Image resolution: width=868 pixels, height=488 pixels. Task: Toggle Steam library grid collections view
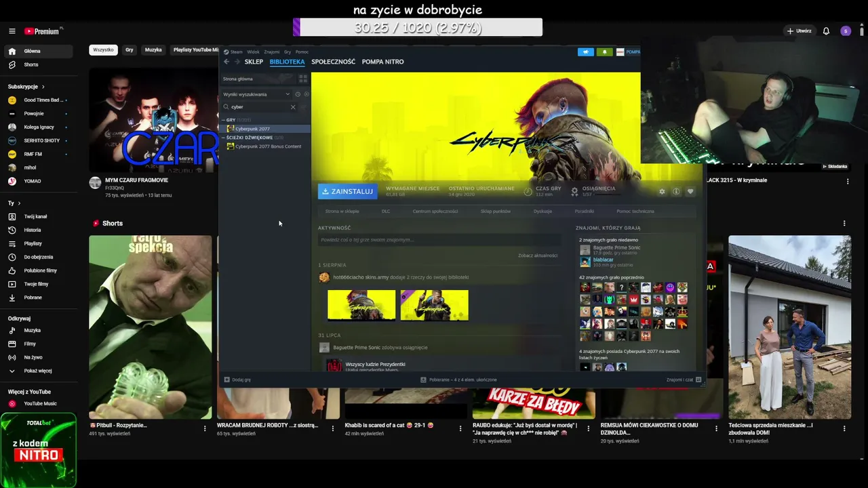pos(303,79)
